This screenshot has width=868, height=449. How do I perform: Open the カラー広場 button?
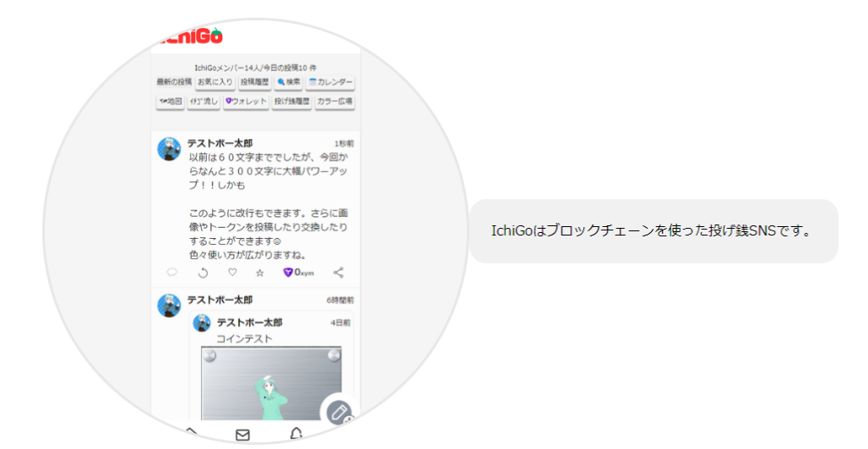[335, 102]
